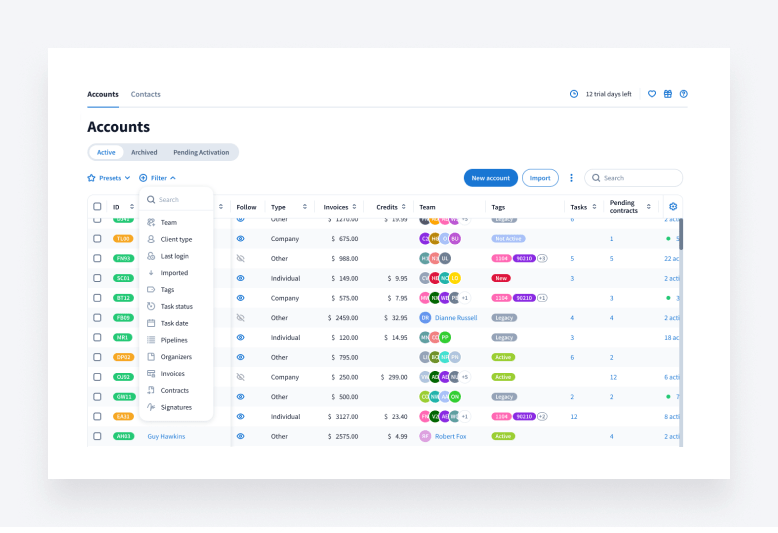
Task: Choose the Signatures filter option
Action: click(176, 407)
